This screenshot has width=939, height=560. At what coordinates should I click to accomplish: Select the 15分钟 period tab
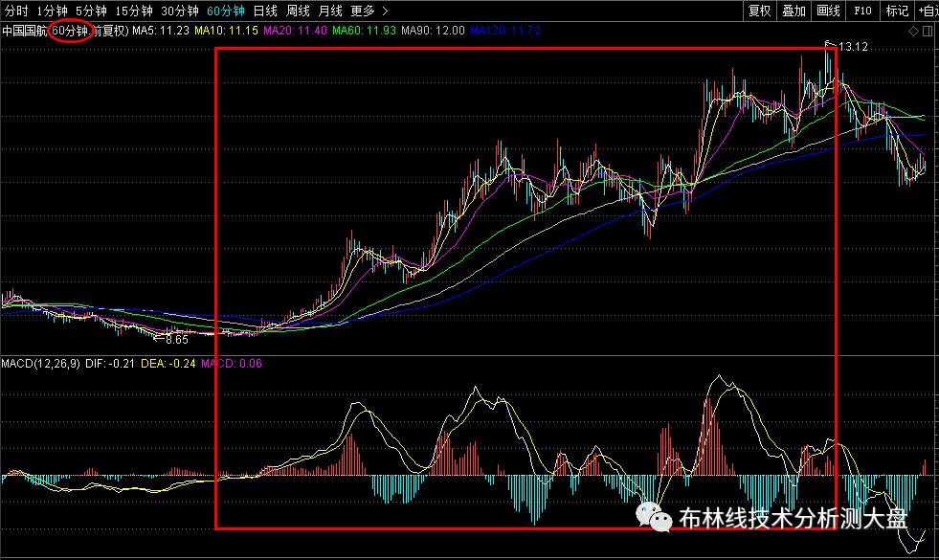pos(134,11)
